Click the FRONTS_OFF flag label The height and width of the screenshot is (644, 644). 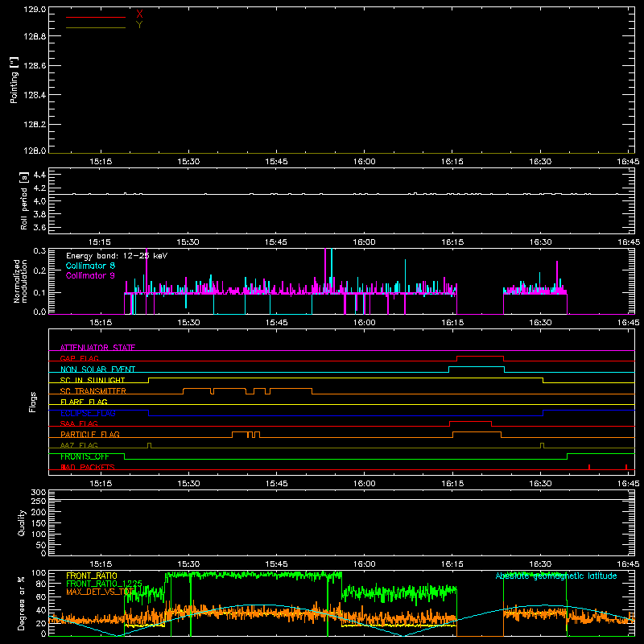[85, 456]
